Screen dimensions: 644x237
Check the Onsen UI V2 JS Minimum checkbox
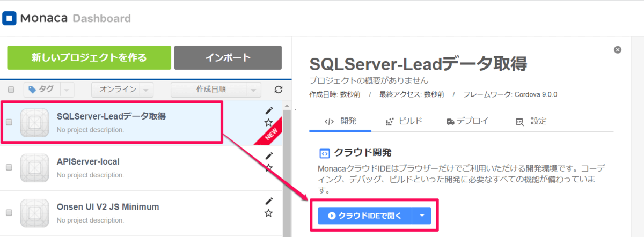[x=9, y=213]
